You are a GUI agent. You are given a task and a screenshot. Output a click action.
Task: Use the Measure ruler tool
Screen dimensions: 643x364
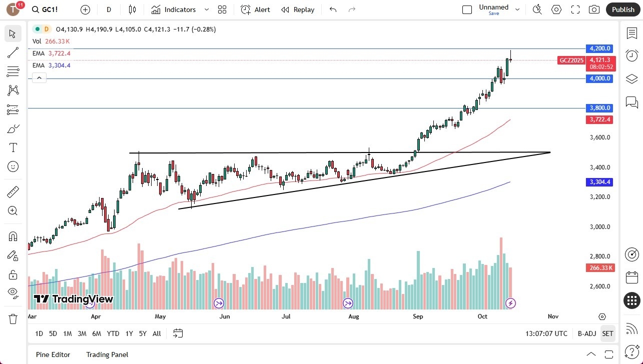click(13, 191)
